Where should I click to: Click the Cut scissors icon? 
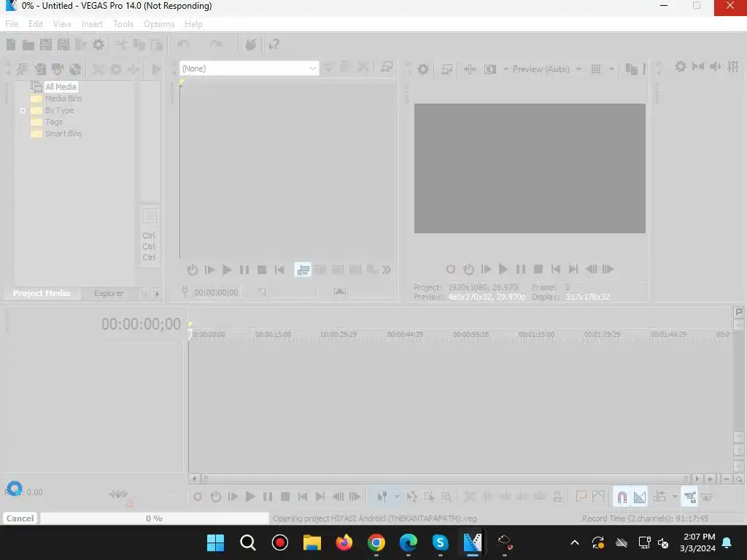[122, 44]
